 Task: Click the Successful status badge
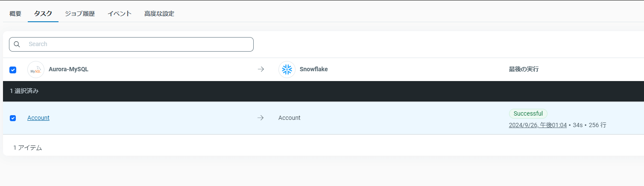click(x=528, y=113)
